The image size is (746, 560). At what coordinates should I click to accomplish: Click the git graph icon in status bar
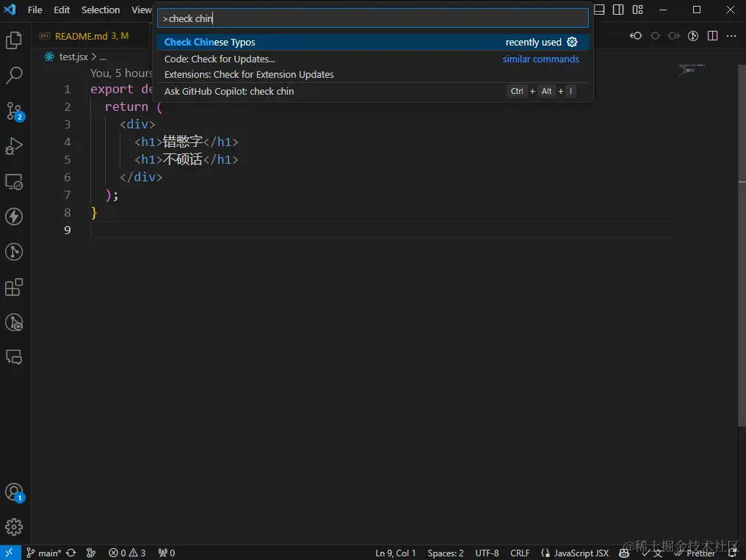[91, 553]
